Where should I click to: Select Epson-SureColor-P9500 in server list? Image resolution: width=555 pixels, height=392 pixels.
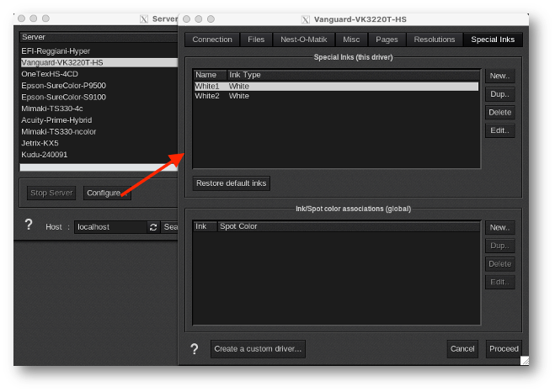coord(99,86)
